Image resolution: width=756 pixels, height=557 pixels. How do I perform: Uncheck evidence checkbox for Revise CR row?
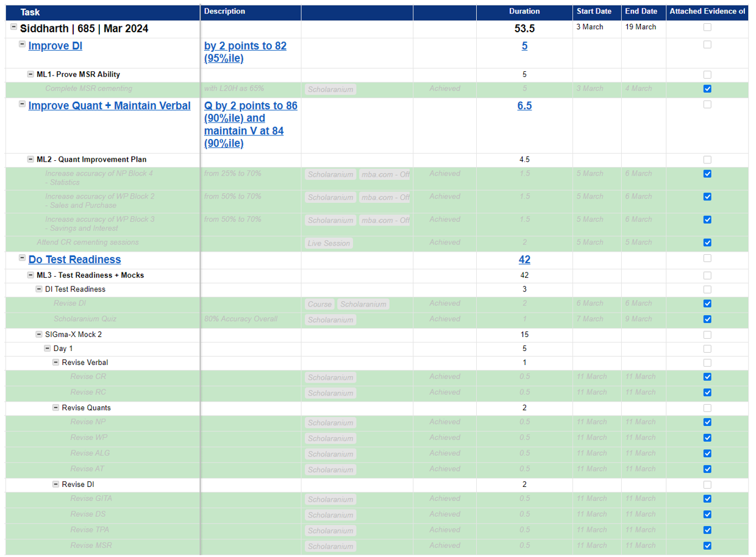tap(707, 377)
